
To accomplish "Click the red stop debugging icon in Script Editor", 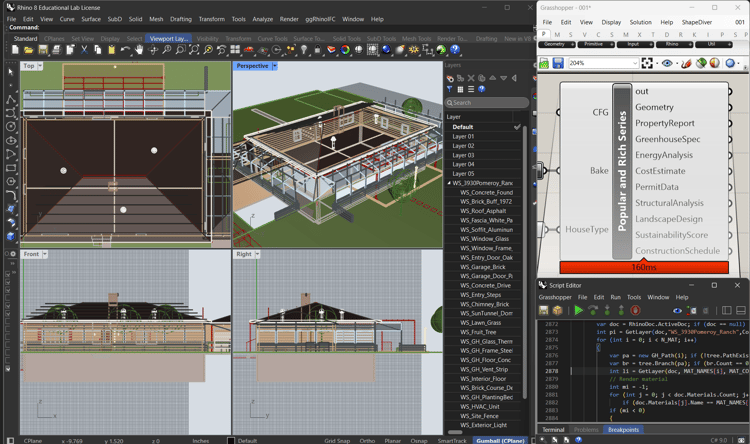I will coord(635,311).
